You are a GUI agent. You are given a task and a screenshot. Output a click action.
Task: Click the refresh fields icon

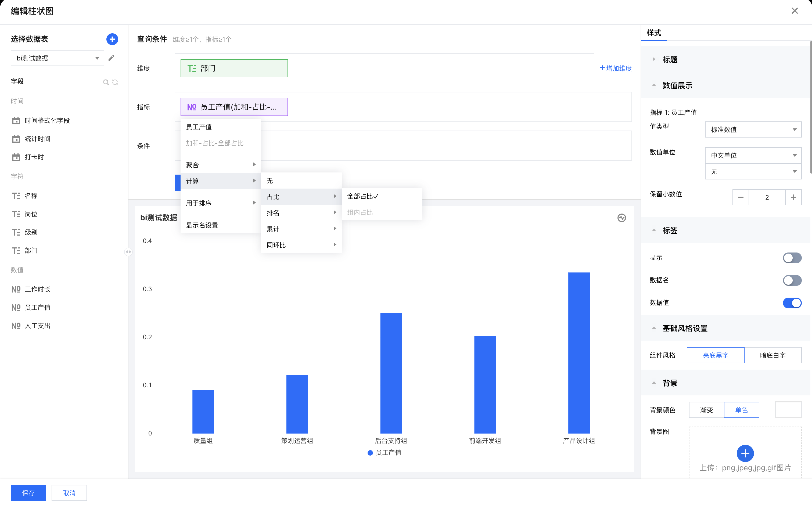[x=115, y=82]
